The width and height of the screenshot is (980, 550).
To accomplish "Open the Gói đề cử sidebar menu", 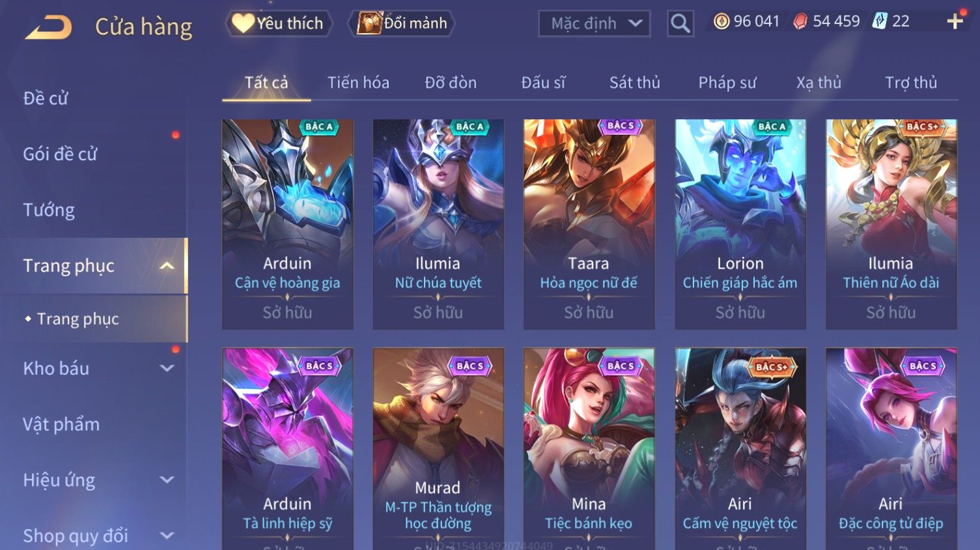I will click(60, 154).
